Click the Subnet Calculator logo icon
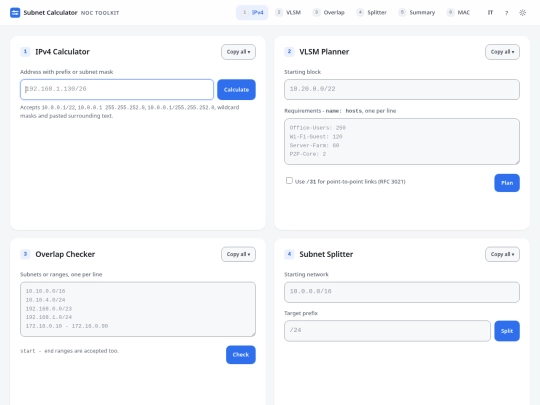Image resolution: width=540 pixels, height=405 pixels. point(15,13)
